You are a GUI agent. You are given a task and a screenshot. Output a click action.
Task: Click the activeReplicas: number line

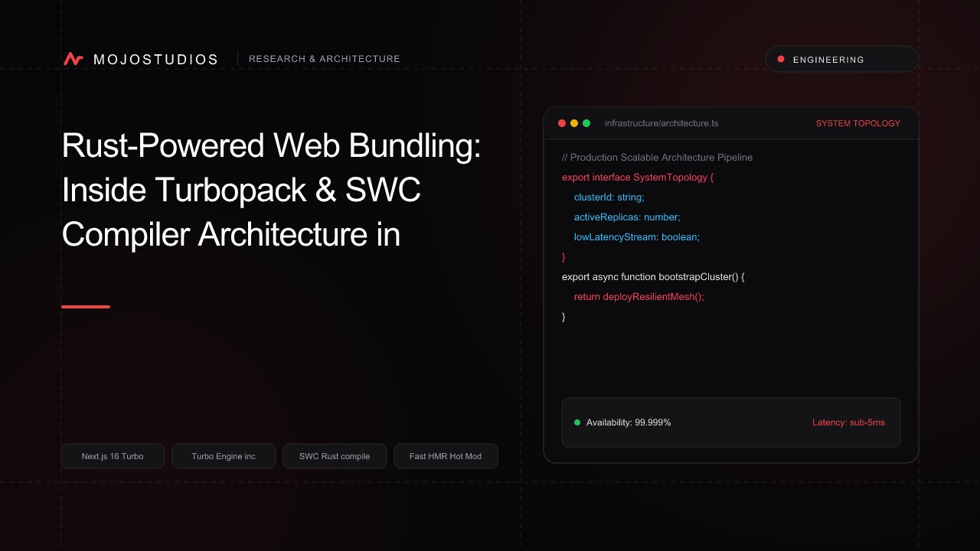pos(627,217)
